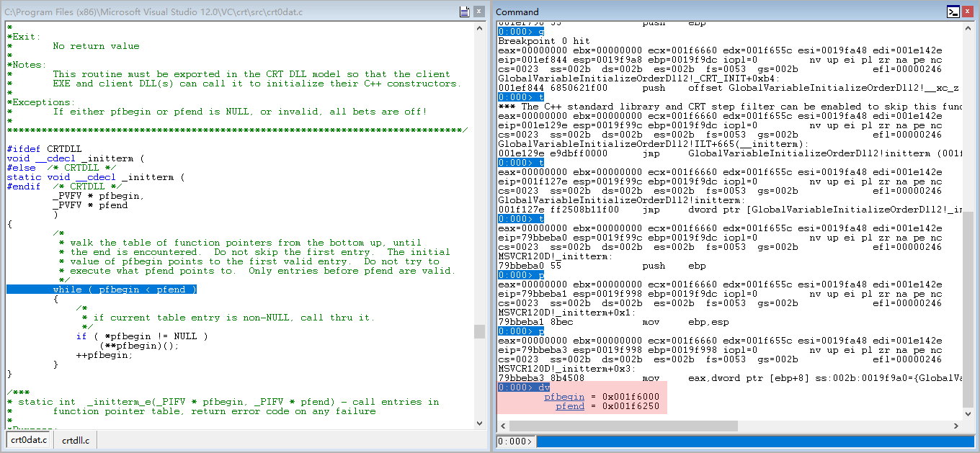This screenshot has height=453, width=980.
Task: Click the '*Exceptions:' comment line
Action: click(x=41, y=102)
